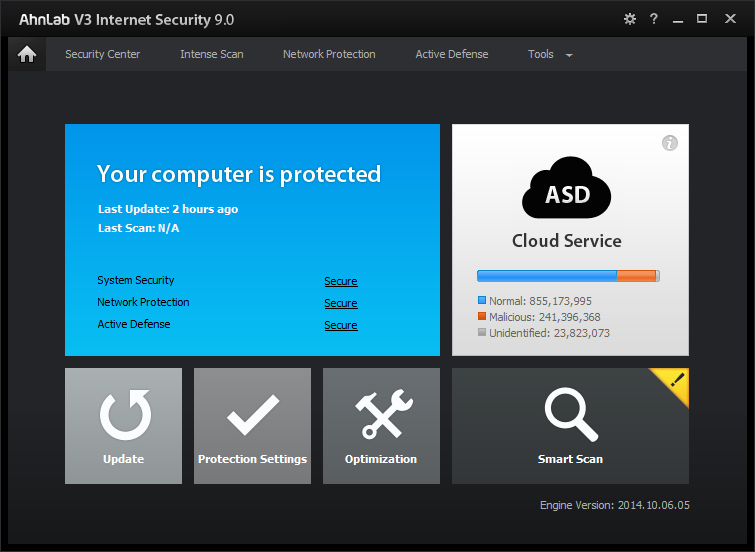Select the Active Defense tab
This screenshot has width=755, height=552.
(452, 54)
